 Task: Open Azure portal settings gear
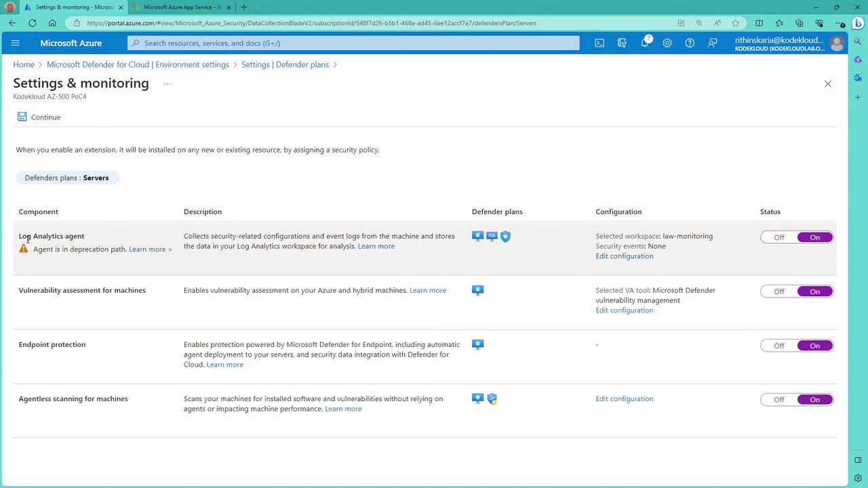tap(667, 43)
